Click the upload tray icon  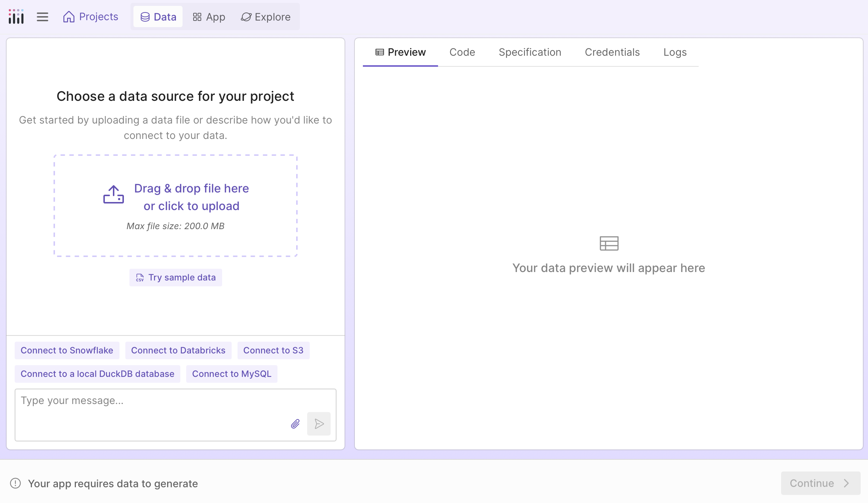click(x=114, y=195)
